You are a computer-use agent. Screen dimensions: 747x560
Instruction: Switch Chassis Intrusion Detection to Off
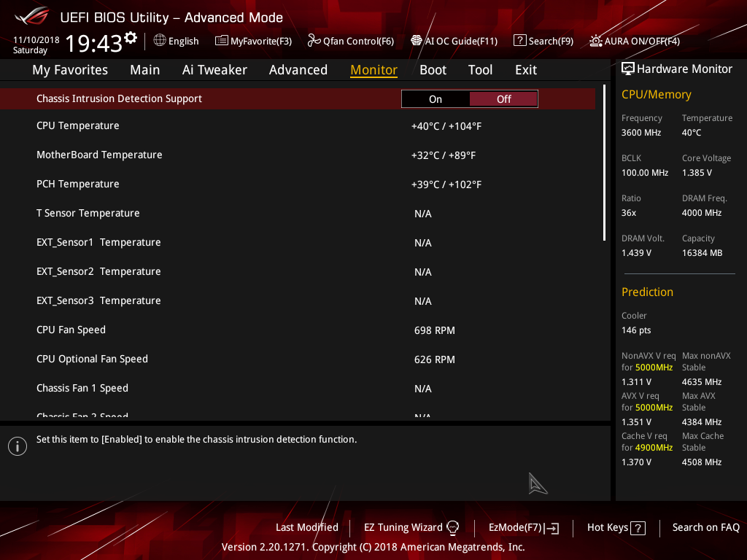tap(503, 98)
